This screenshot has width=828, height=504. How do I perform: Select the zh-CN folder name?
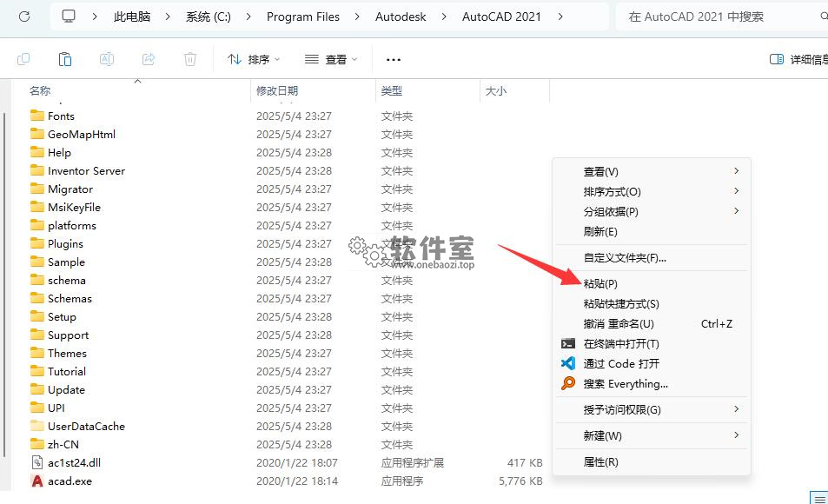63,444
